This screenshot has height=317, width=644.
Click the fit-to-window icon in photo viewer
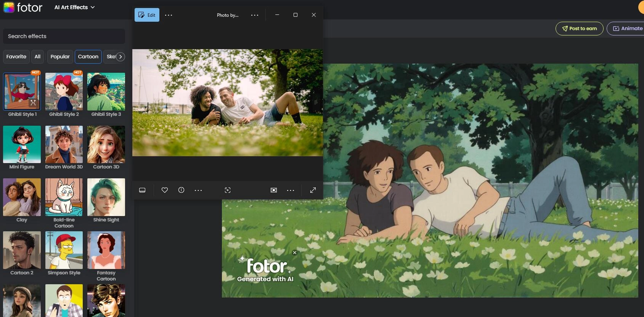click(274, 190)
